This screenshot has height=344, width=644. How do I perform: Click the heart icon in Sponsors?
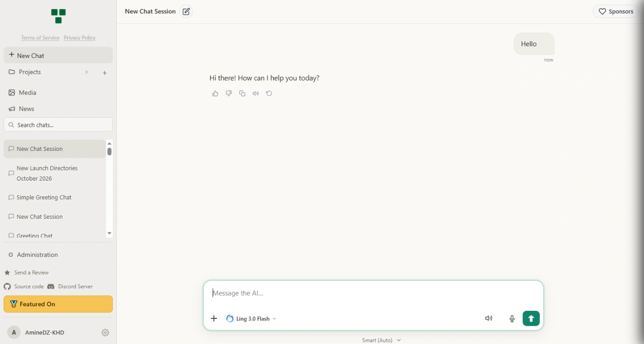pyautogui.click(x=602, y=12)
